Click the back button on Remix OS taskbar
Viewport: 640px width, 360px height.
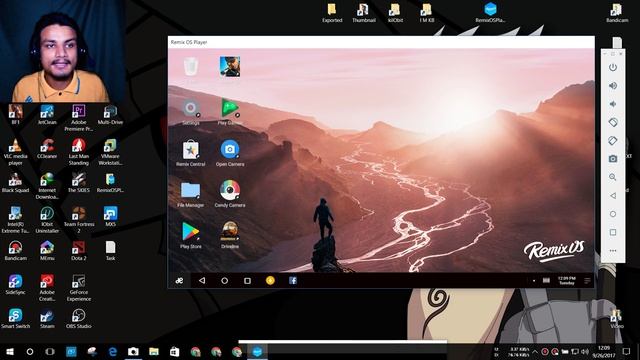[x=202, y=281]
